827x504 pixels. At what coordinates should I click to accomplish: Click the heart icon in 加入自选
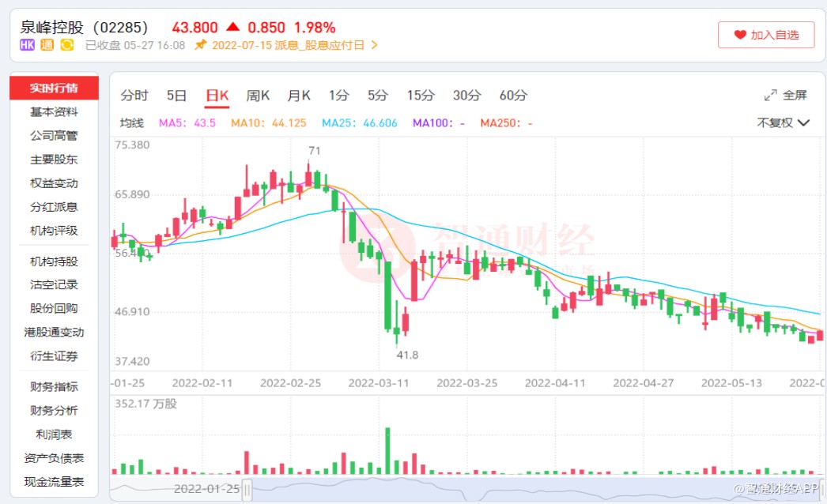740,35
